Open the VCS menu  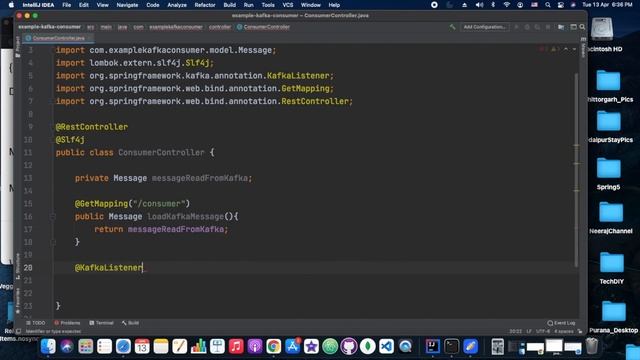coord(288,5)
